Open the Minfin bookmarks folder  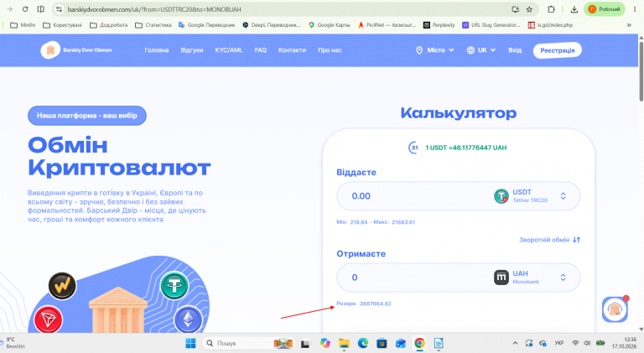click(x=23, y=25)
